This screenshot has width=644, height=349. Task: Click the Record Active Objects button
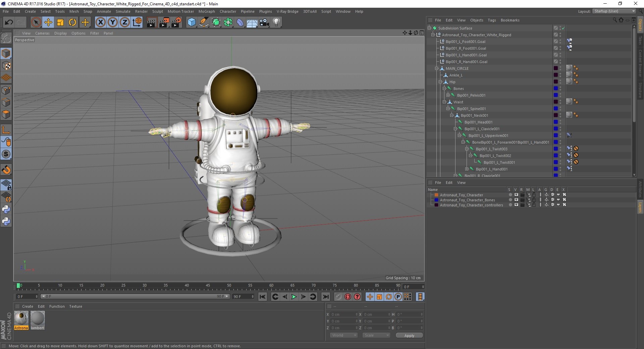pos(338,297)
